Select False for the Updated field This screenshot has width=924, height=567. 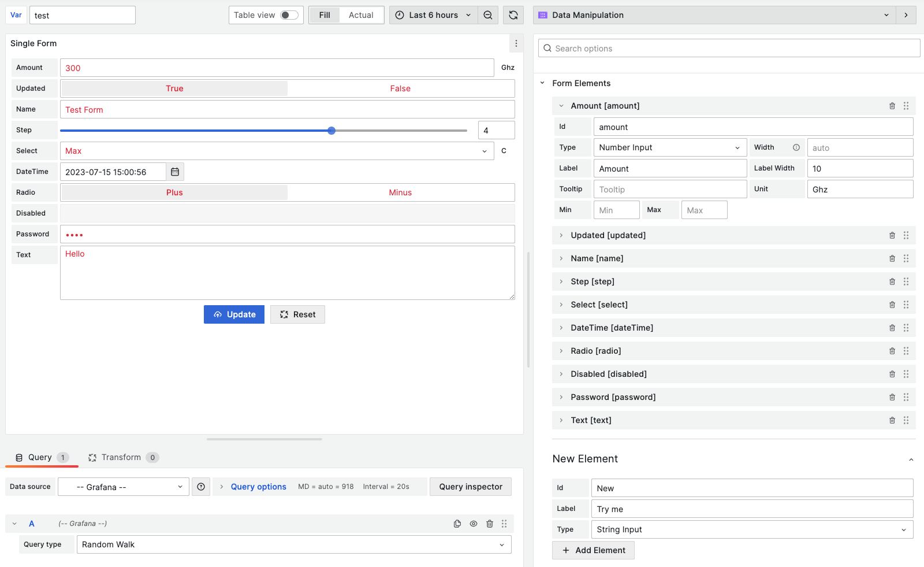coord(401,88)
